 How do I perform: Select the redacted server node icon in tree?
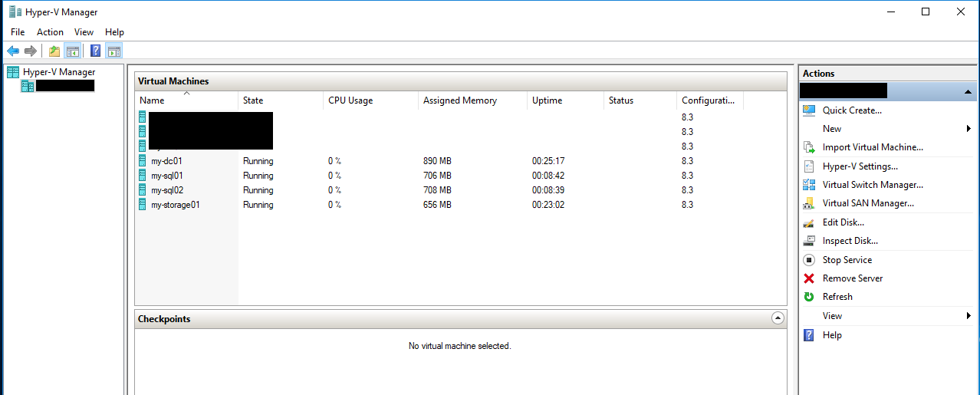[28, 86]
